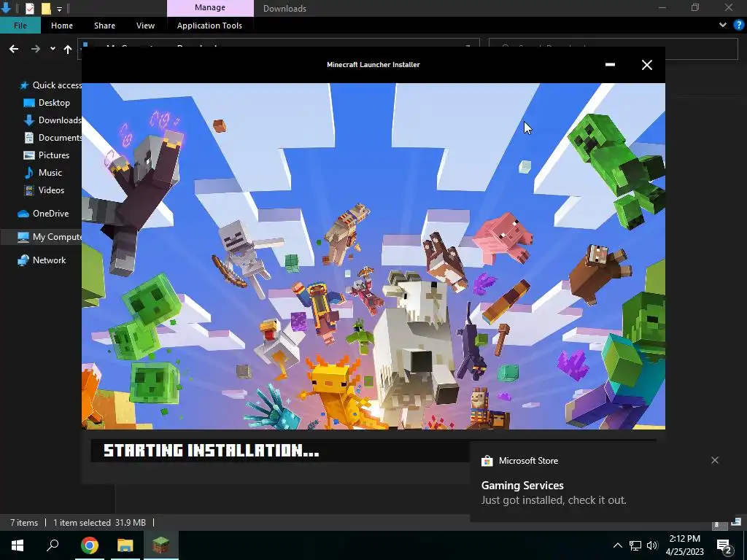Switch to large icons view layout
Screen dimensions: 747x560
click(x=736, y=522)
